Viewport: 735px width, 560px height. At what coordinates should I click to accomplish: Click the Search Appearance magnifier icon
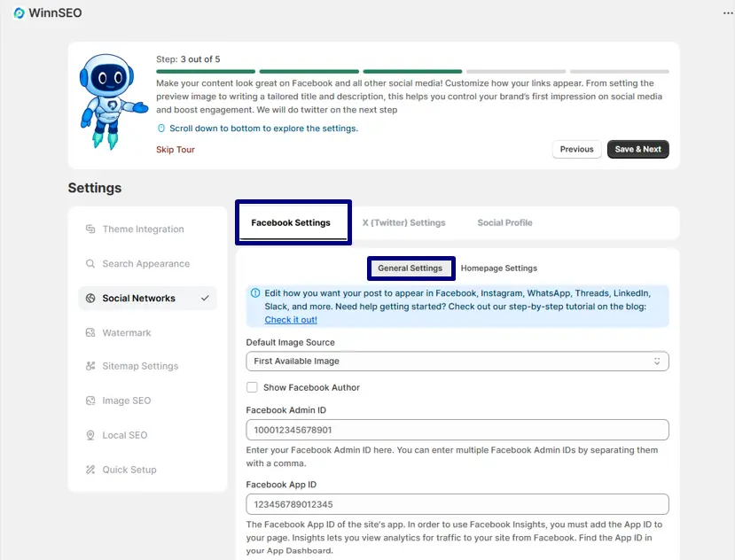[90, 264]
